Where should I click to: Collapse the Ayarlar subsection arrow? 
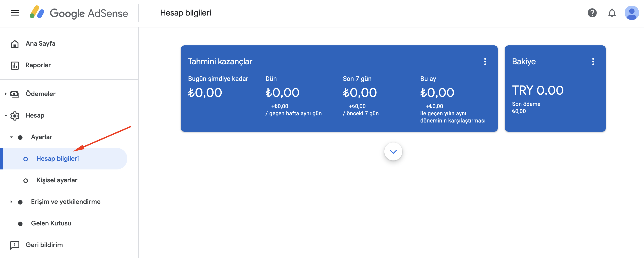tap(11, 137)
